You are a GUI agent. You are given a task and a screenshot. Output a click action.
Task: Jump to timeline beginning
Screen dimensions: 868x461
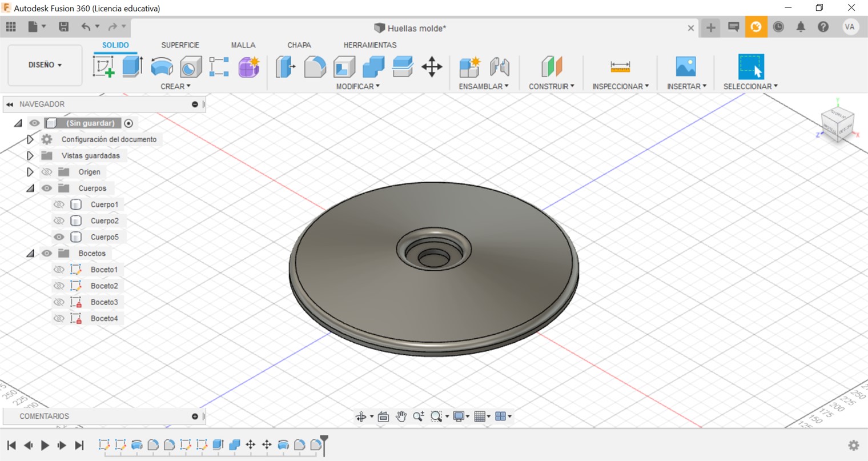click(x=11, y=445)
